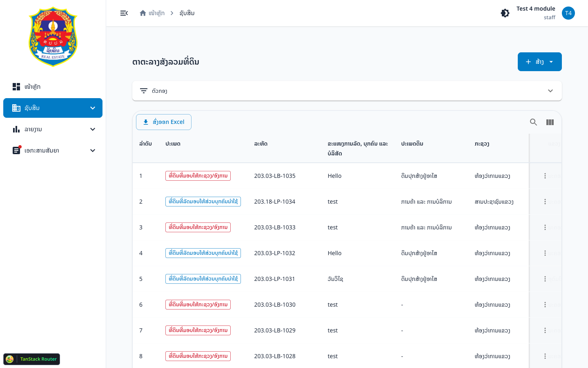Collapse the ຊັບສິນ sidebar chevron

point(93,108)
